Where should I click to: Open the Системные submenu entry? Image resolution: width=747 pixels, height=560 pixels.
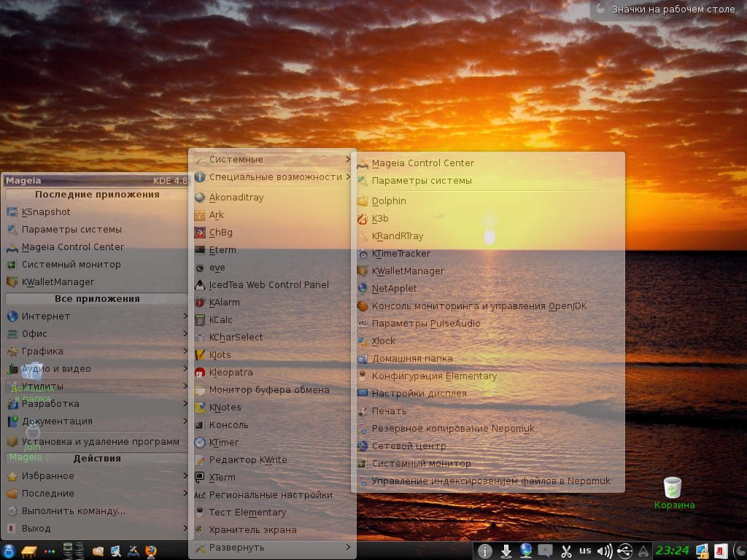273,160
